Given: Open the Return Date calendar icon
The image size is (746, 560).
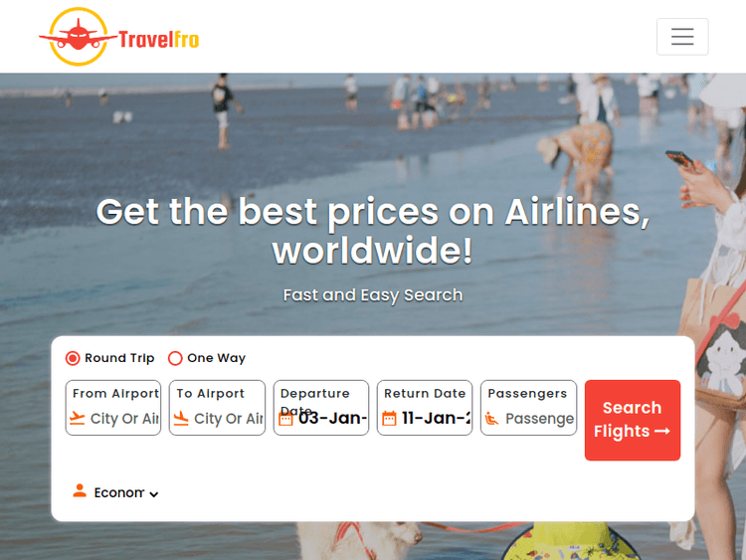Looking at the screenshot, I should (389, 418).
